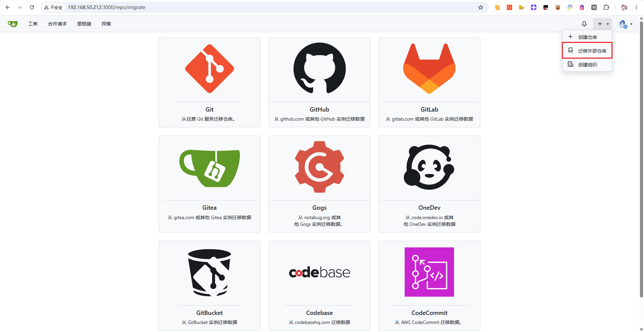This screenshot has height=332, width=644.
Task: Open the Chrome three-dot menu
Action: (x=636, y=7)
